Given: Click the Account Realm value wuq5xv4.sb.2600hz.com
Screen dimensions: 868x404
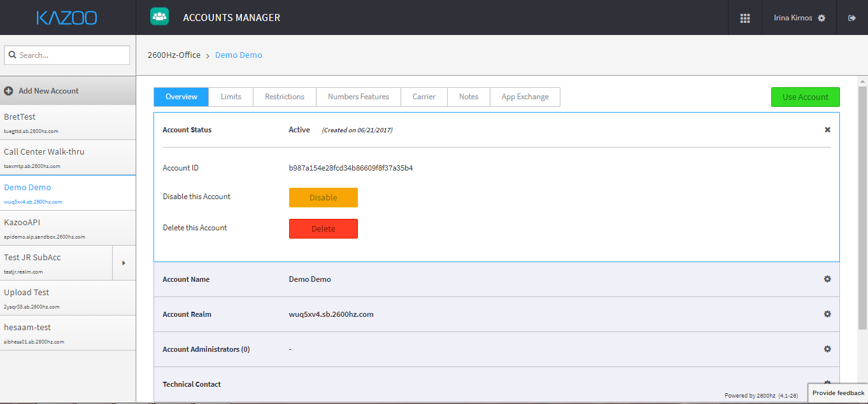Looking at the screenshot, I should tap(331, 314).
